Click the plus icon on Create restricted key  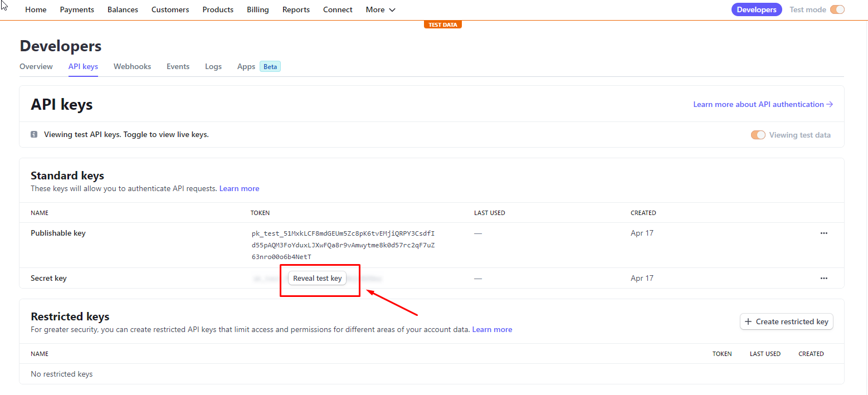pos(748,321)
